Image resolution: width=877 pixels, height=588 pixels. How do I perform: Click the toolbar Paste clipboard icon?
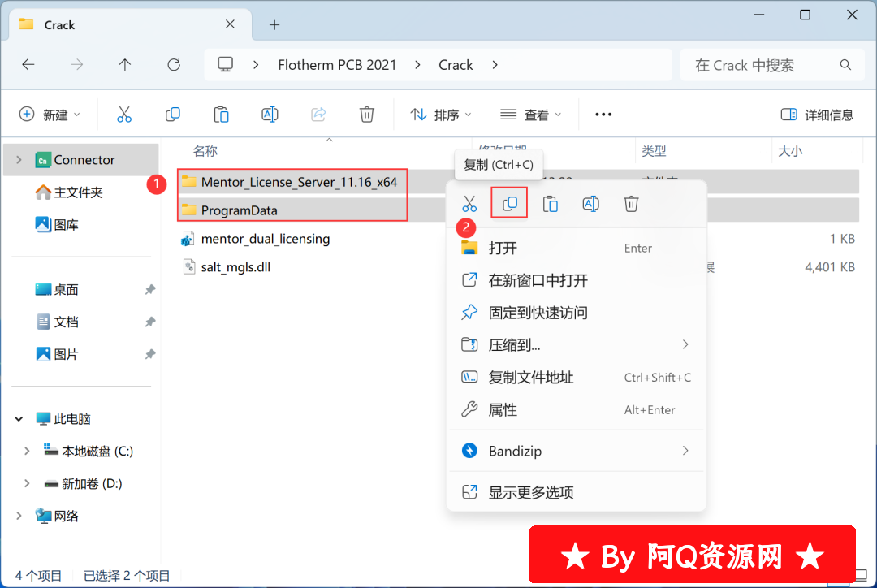click(222, 115)
